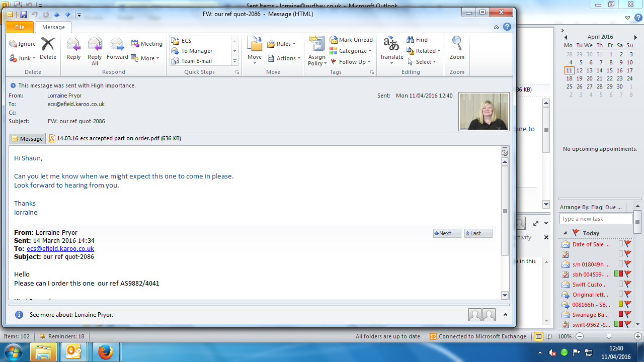The height and width of the screenshot is (362, 644).
Task: Toggle flag on Swift Custo... task
Action: point(628,285)
